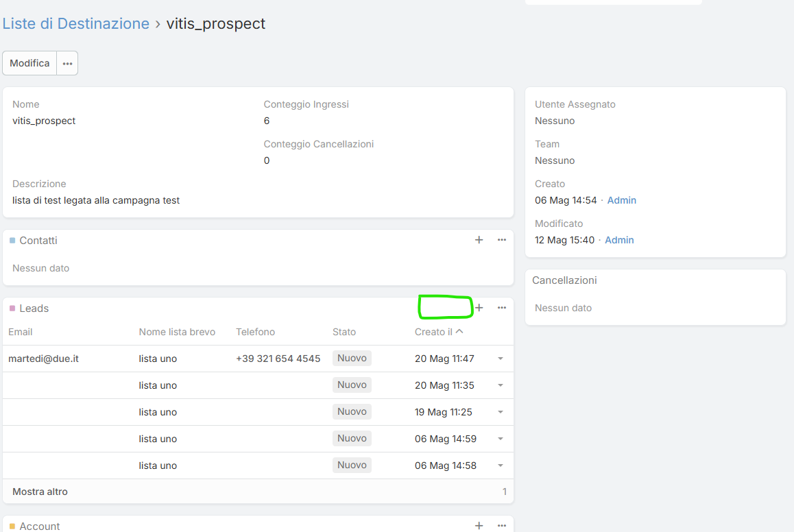Viewport: 794px width, 532px height.
Task: Click the Modifica button
Action: click(x=29, y=63)
